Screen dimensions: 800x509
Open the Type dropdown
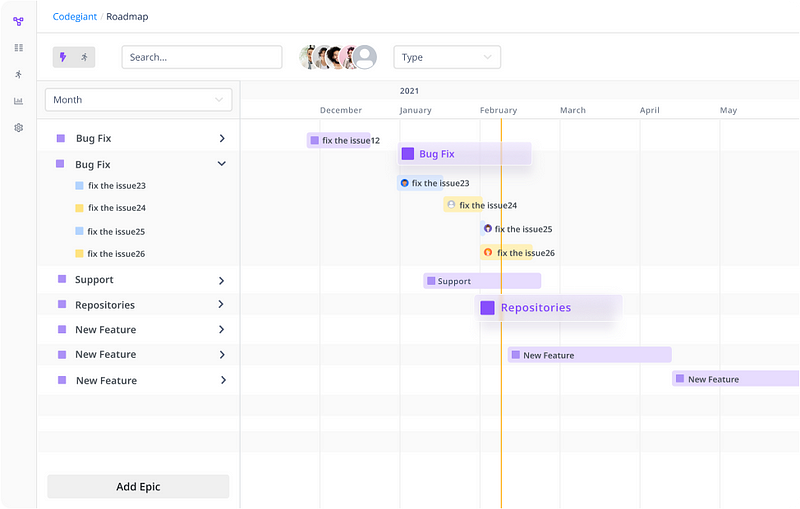447,57
